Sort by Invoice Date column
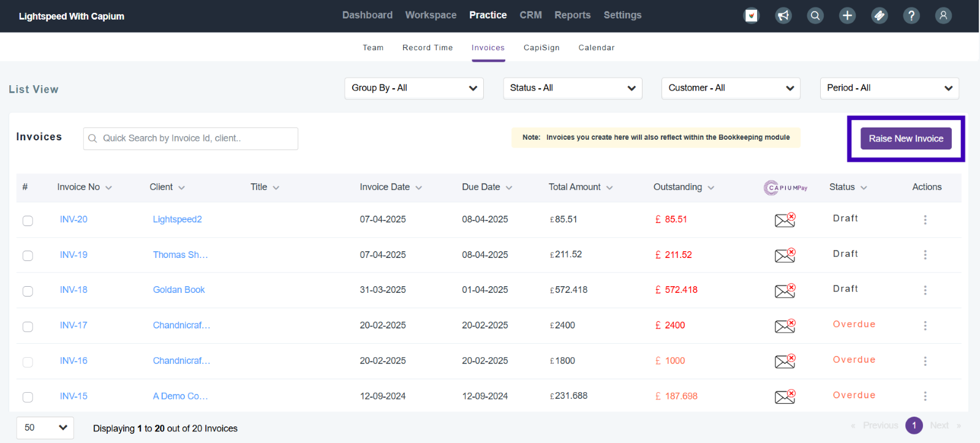 tap(391, 187)
